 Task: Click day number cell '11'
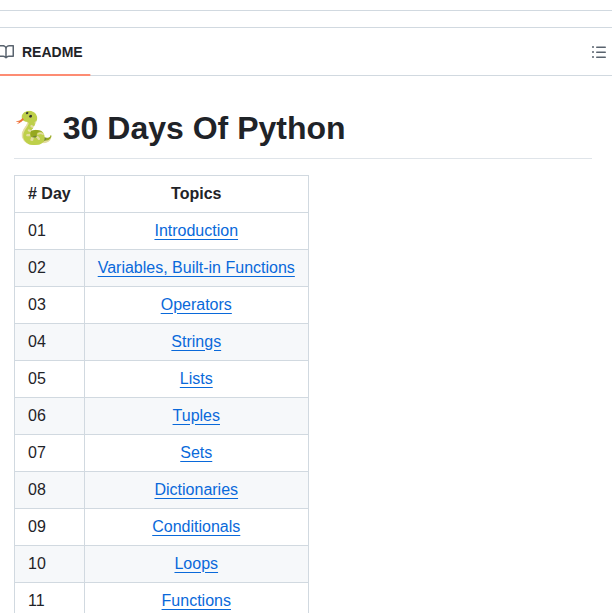[49, 599]
